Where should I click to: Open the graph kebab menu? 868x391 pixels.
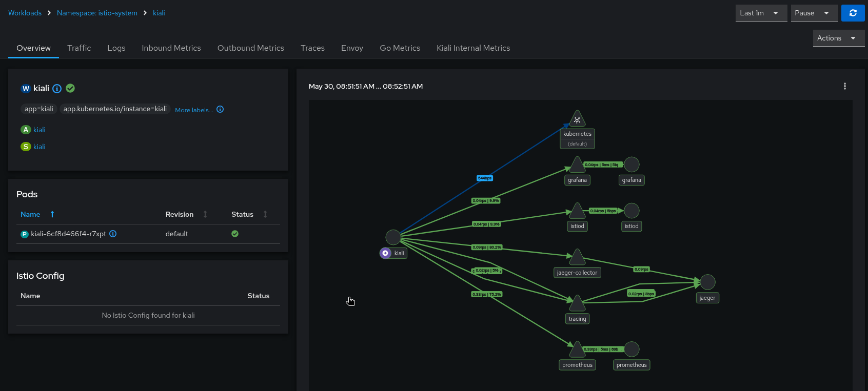tap(844, 86)
